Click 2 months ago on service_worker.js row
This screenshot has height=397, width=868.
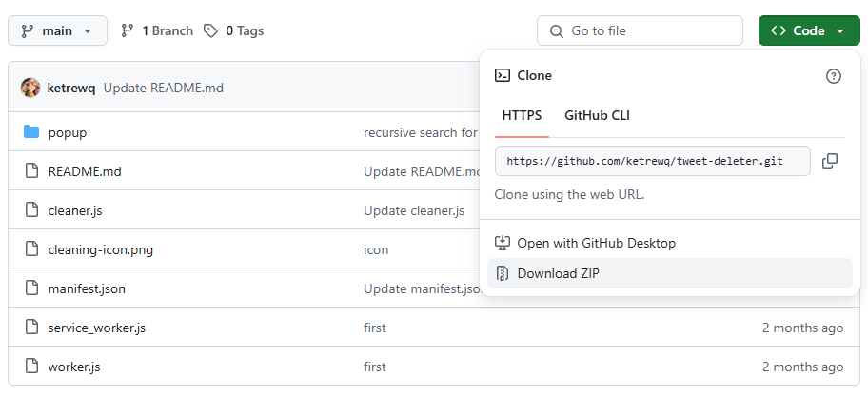pyautogui.click(x=802, y=328)
